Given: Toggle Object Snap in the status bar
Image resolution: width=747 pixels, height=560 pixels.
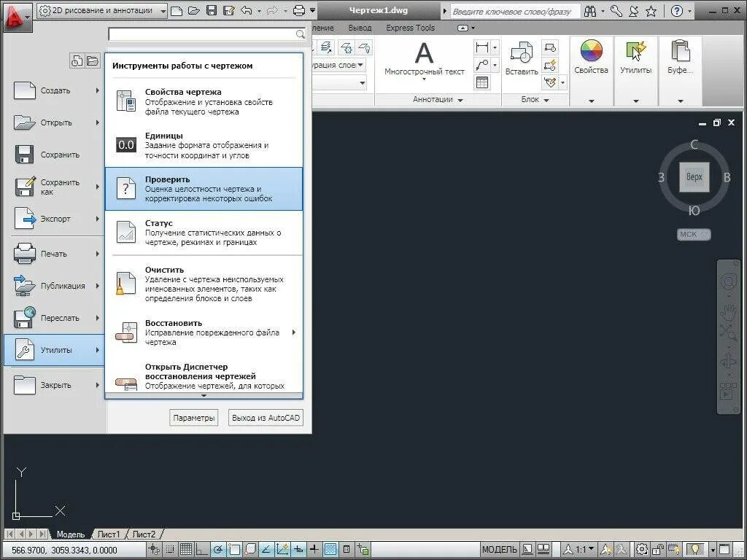Looking at the screenshot, I should click(234, 550).
